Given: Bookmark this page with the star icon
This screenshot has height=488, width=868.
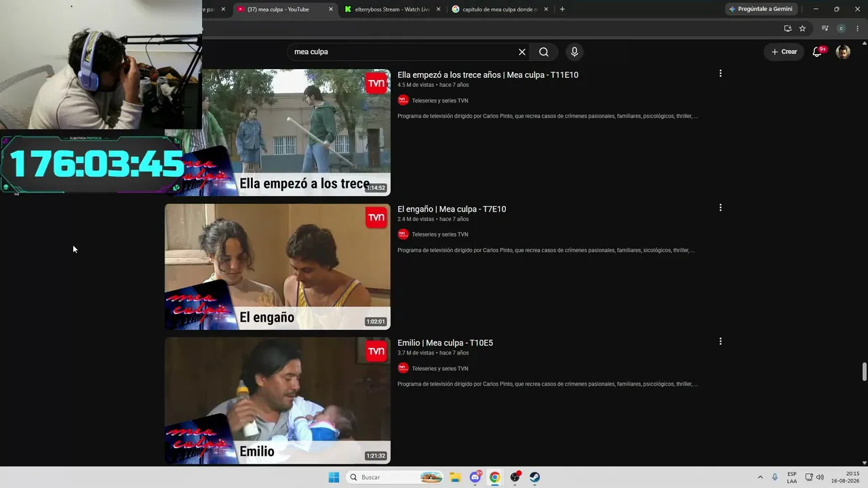Looking at the screenshot, I should point(802,28).
